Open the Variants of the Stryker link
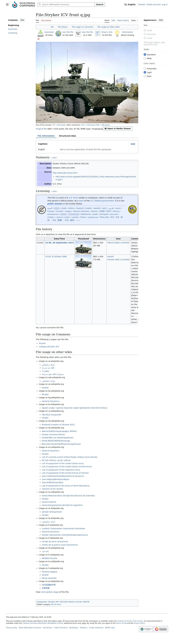Screen dimensions: 174x644 [52, 489]
